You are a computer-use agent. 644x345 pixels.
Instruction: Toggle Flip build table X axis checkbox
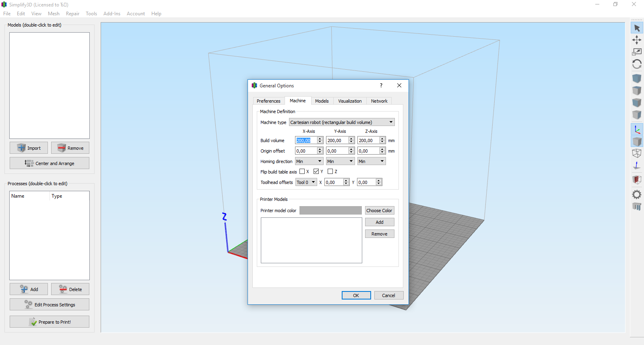(x=302, y=171)
